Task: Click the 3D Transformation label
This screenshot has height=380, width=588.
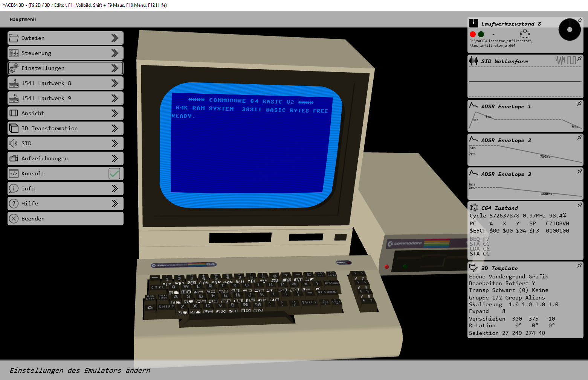Action: tap(49, 128)
